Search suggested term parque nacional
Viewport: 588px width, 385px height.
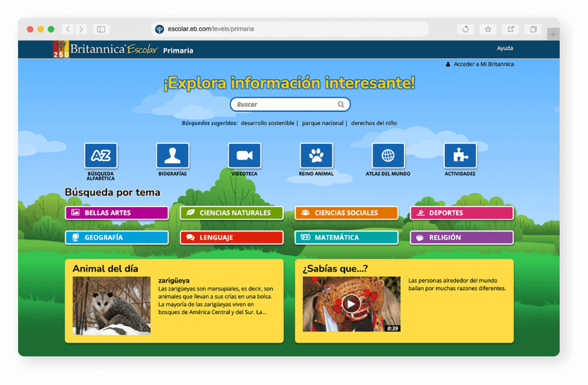[322, 123]
